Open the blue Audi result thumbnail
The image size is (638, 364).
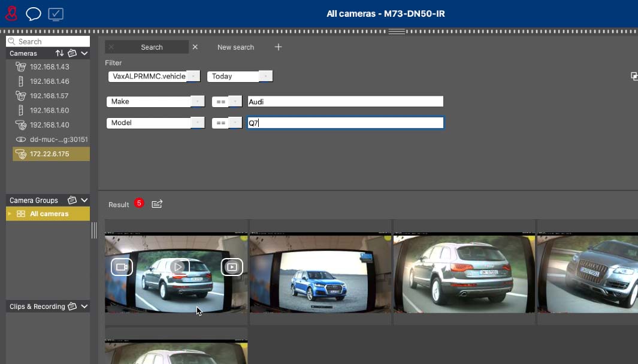(x=320, y=272)
